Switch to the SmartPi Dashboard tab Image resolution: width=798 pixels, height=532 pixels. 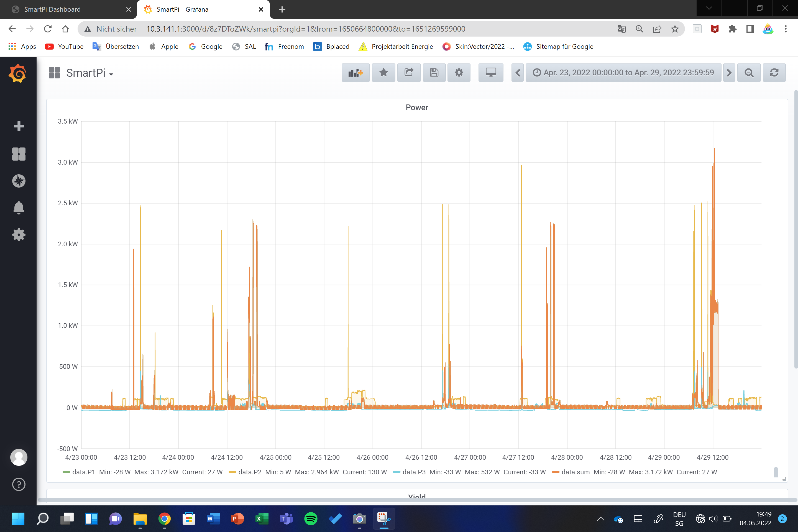[53, 9]
